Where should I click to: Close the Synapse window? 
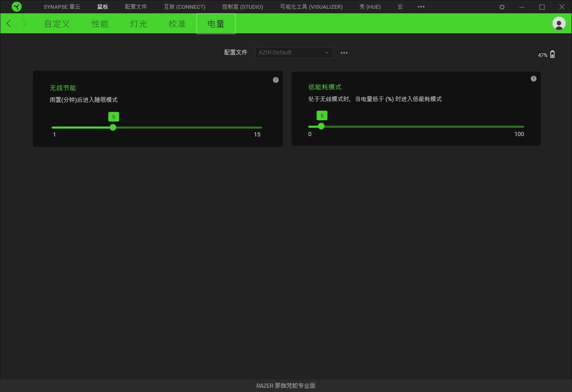tap(562, 7)
